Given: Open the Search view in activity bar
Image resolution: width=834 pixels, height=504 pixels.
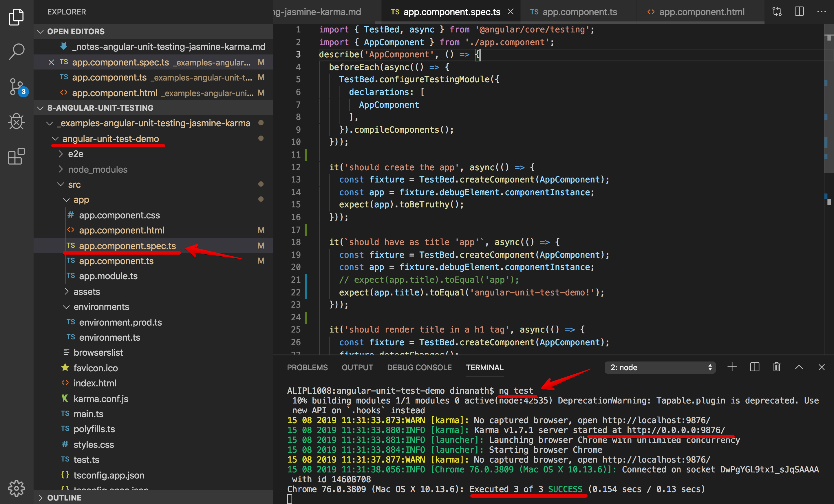Looking at the screenshot, I should pos(16,52).
